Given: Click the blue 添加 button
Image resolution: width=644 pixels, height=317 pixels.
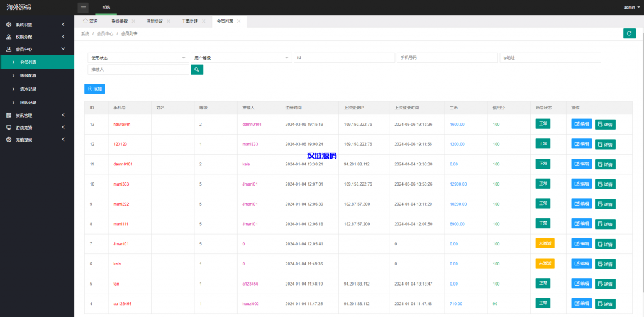Looking at the screenshot, I should point(95,89).
